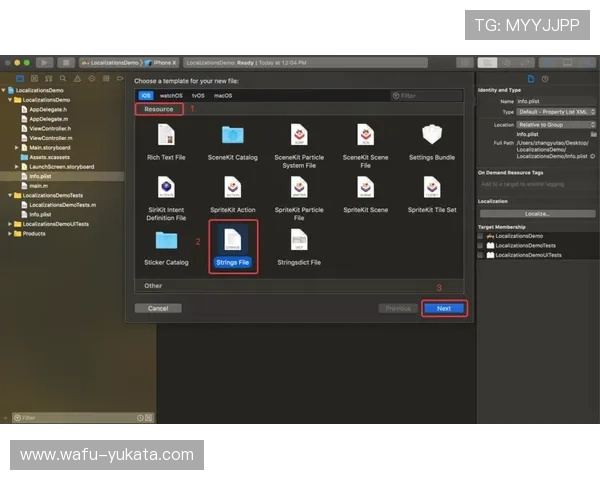This screenshot has height=480, width=600.
Task: Check LocalizationsDemo target membership box
Action: point(481,236)
